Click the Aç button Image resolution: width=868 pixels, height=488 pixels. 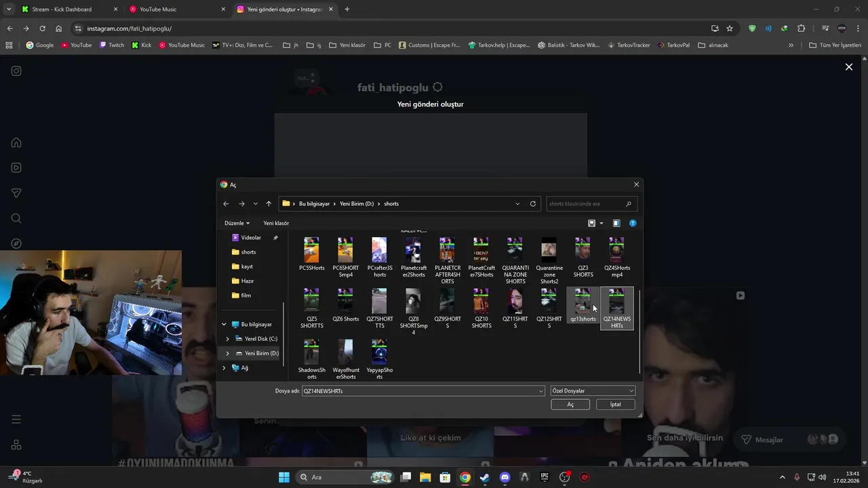(x=570, y=405)
